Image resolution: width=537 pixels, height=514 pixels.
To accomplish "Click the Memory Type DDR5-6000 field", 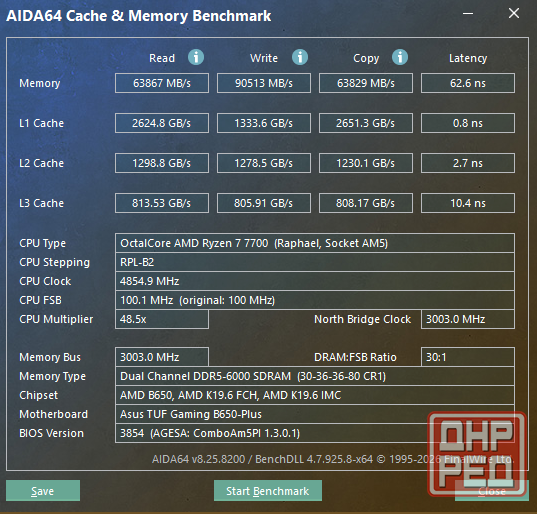I will [x=315, y=376].
